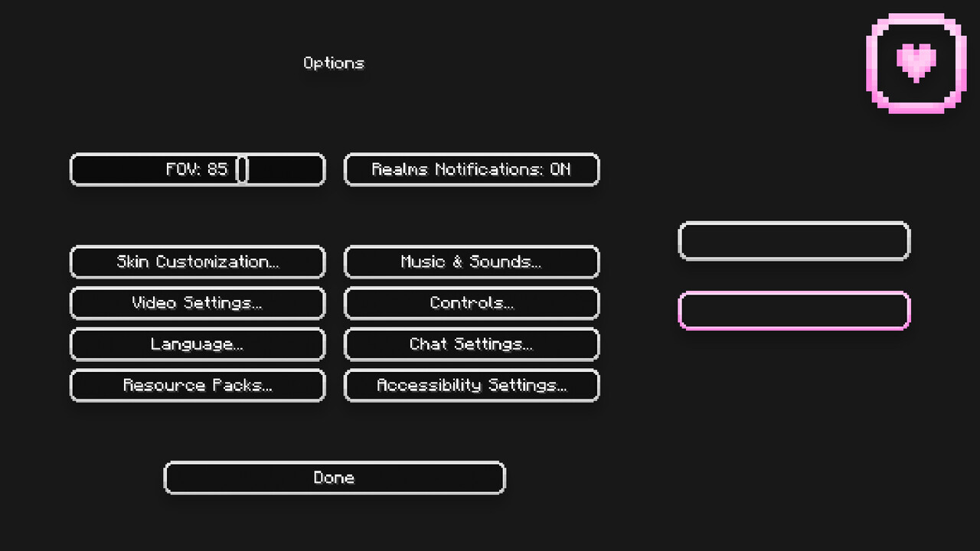Click the Options title text

334,64
